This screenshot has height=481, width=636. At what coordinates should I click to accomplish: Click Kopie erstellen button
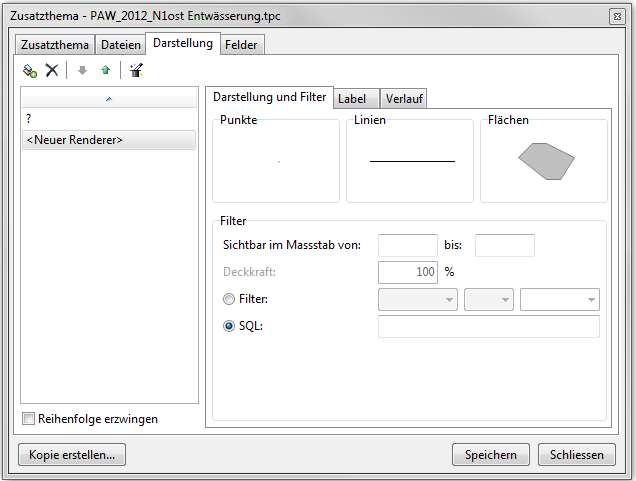point(72,455)
